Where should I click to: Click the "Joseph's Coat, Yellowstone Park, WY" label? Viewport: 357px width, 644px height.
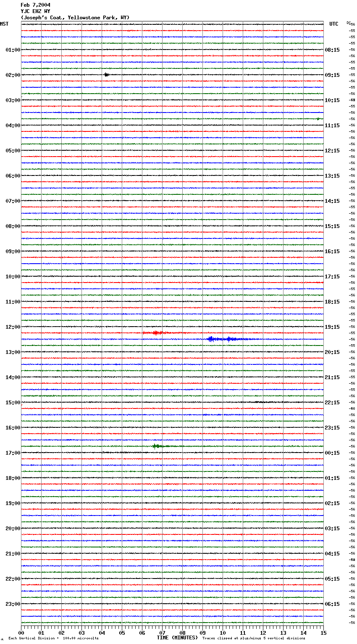75,18
